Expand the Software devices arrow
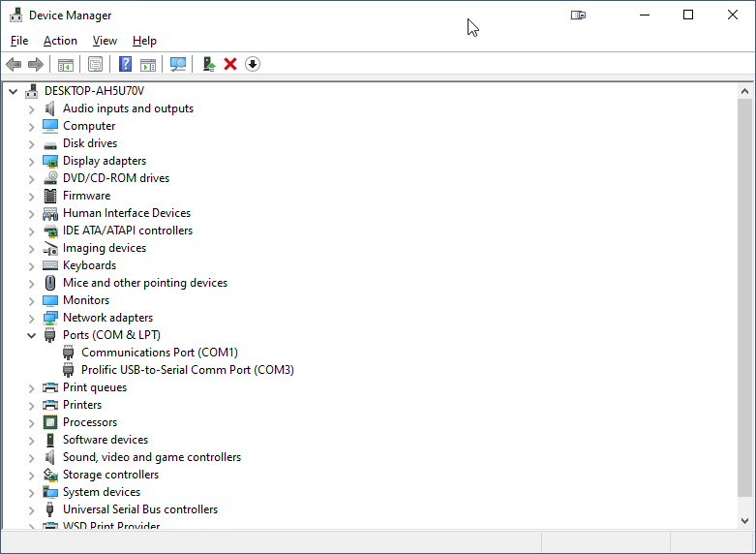756x554 pixels. (x=31, y=441)
